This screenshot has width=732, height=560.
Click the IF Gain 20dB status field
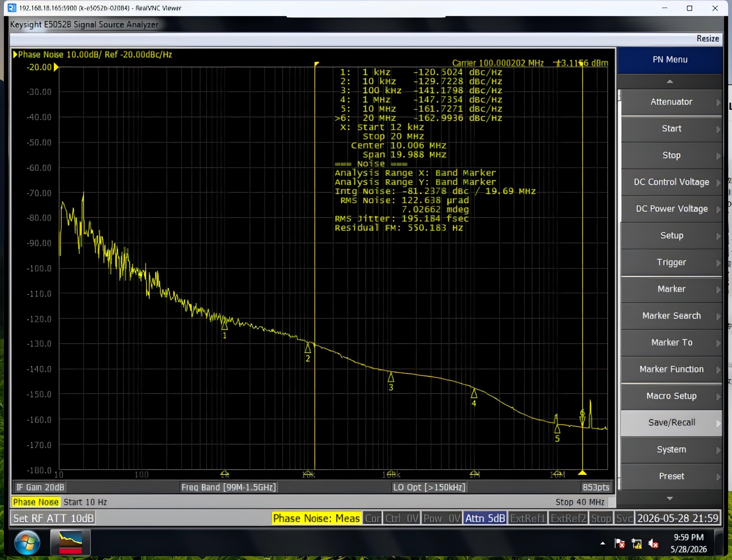(40, 487)
